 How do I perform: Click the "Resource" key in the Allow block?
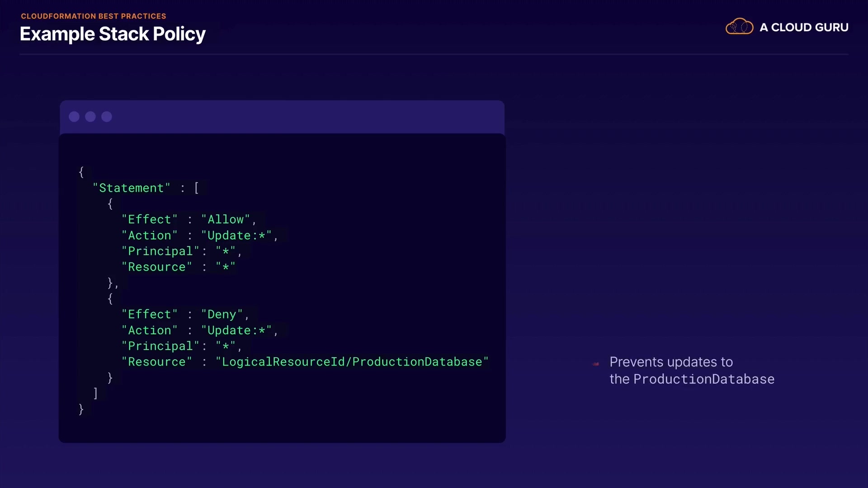(156, 267)
